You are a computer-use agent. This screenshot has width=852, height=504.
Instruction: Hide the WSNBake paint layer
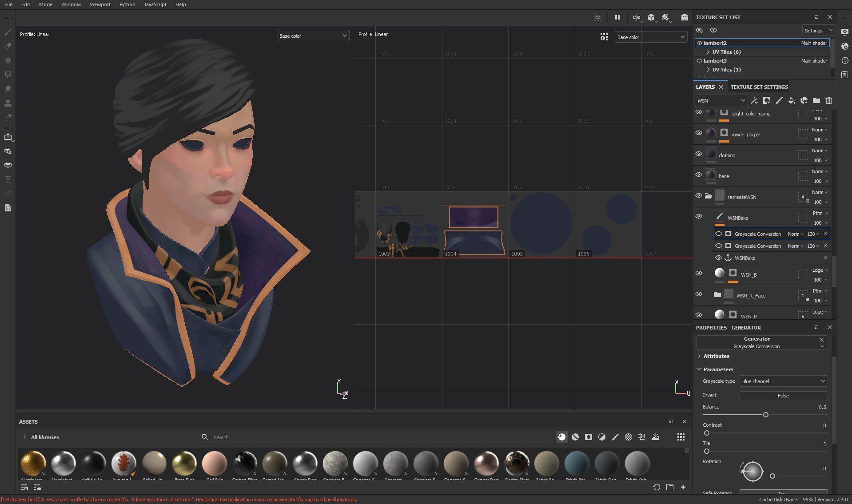click(699, 217)
